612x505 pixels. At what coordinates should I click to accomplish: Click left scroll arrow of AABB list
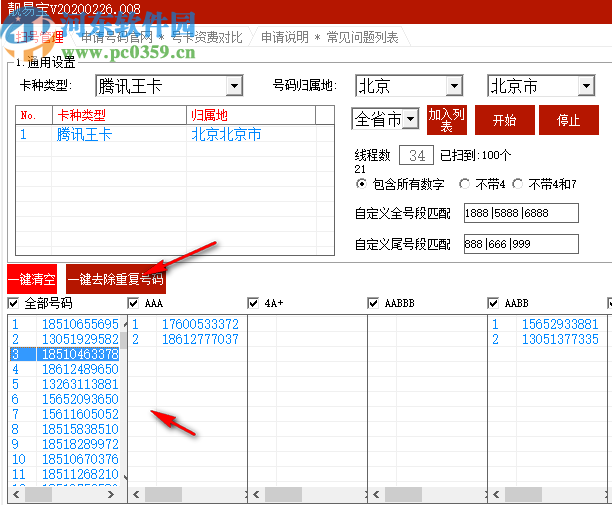(x=496, y=494)
